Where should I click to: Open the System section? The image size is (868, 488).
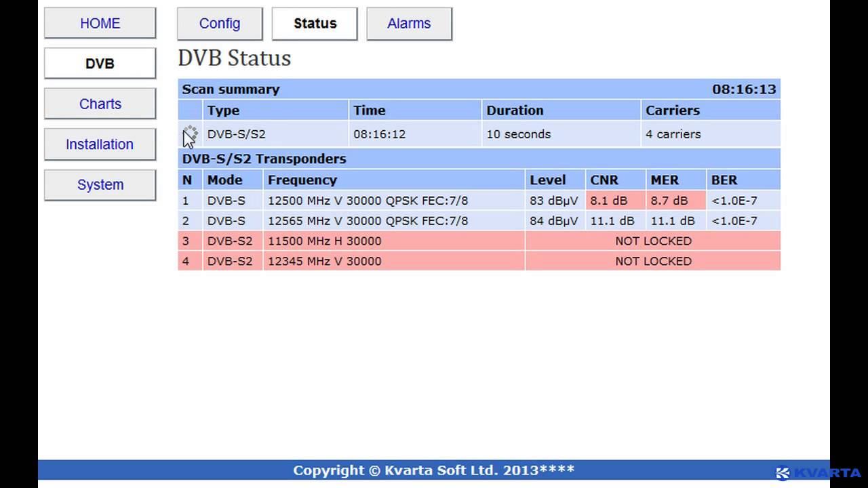(100, 184)
